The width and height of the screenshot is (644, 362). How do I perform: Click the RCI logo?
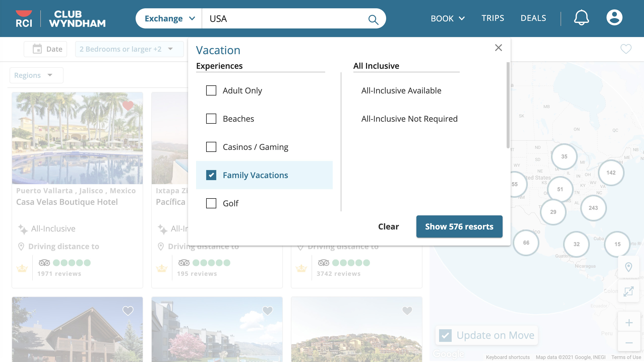(x=24, y=19)
